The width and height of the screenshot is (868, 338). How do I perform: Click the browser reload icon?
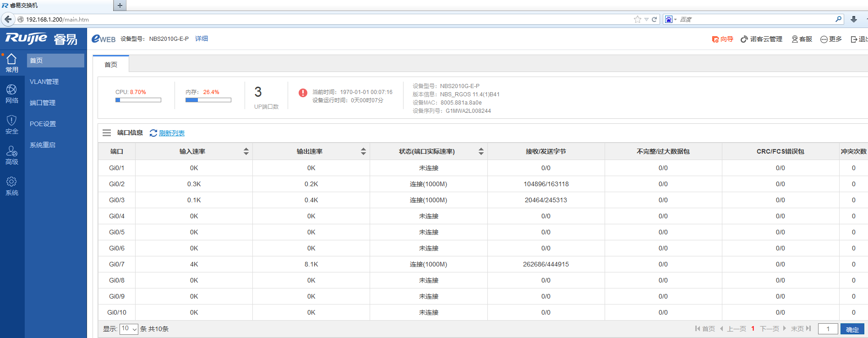pos(655,19)
